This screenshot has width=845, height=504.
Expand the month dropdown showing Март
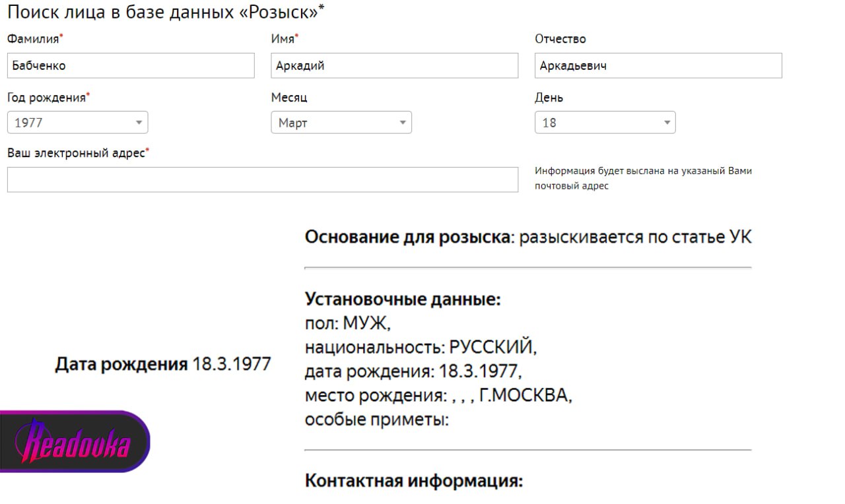(341, 123)
